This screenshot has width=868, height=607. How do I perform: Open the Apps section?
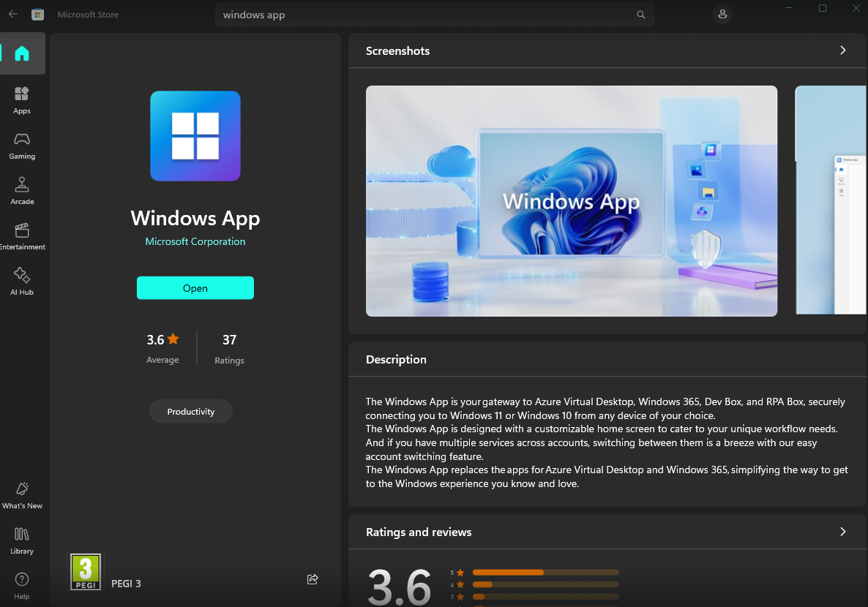pyautogui.click(x=22, y=100)
